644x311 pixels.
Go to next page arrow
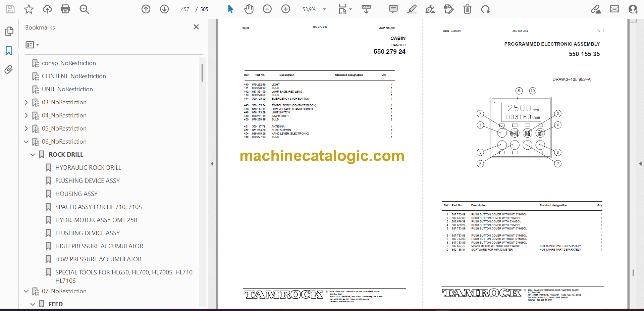tap(164, 9)
